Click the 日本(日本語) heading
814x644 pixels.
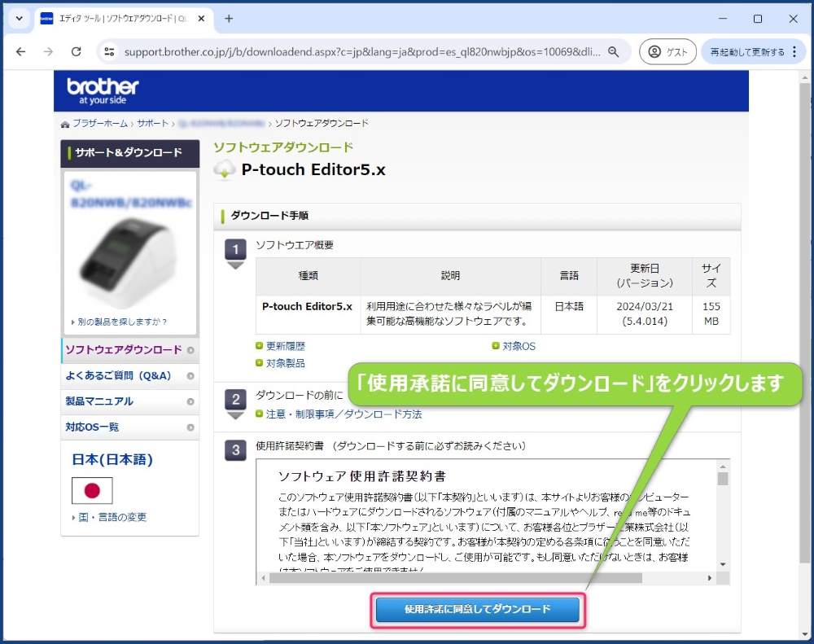tap(112, 459)
